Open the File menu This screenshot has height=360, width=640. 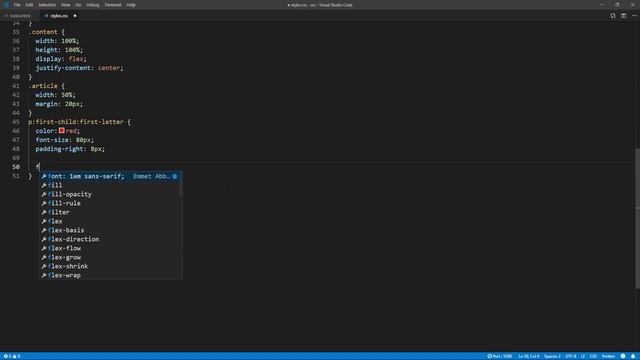tap(17, 5)
